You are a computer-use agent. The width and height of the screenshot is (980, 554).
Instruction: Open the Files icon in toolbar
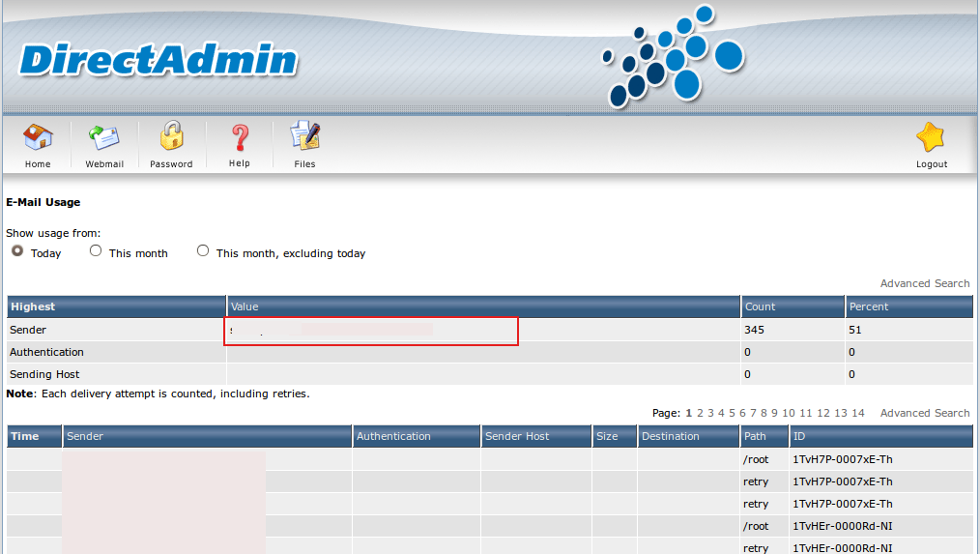tap(304, 138)
